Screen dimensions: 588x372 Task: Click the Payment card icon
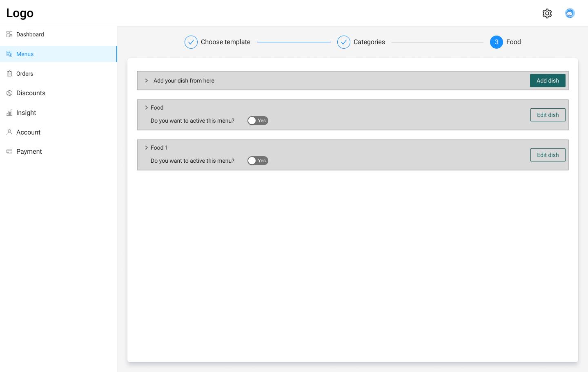coord(9,152)
